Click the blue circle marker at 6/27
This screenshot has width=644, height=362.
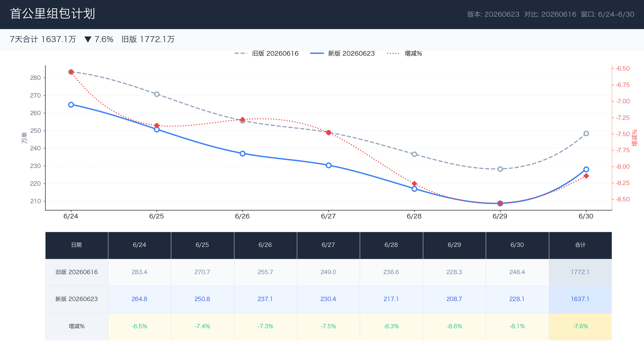pyautogui.click(x=329, y=165)
